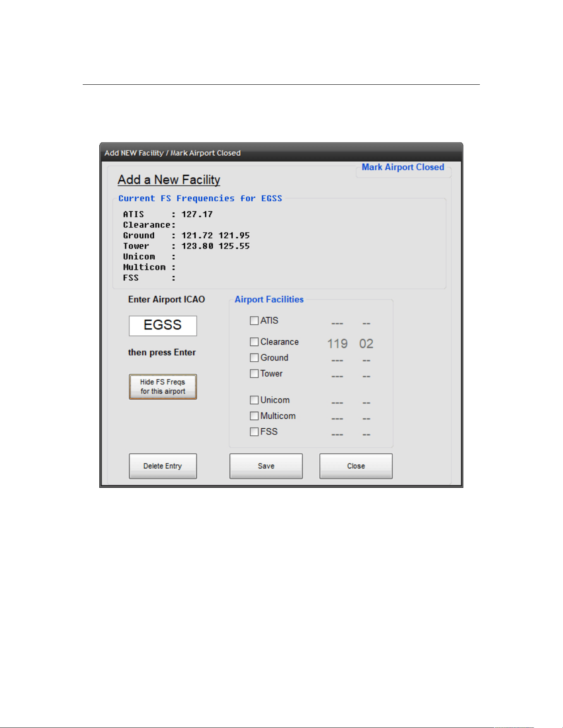
Task: Enable the Unicom checkbox
Action: [254, 400]
